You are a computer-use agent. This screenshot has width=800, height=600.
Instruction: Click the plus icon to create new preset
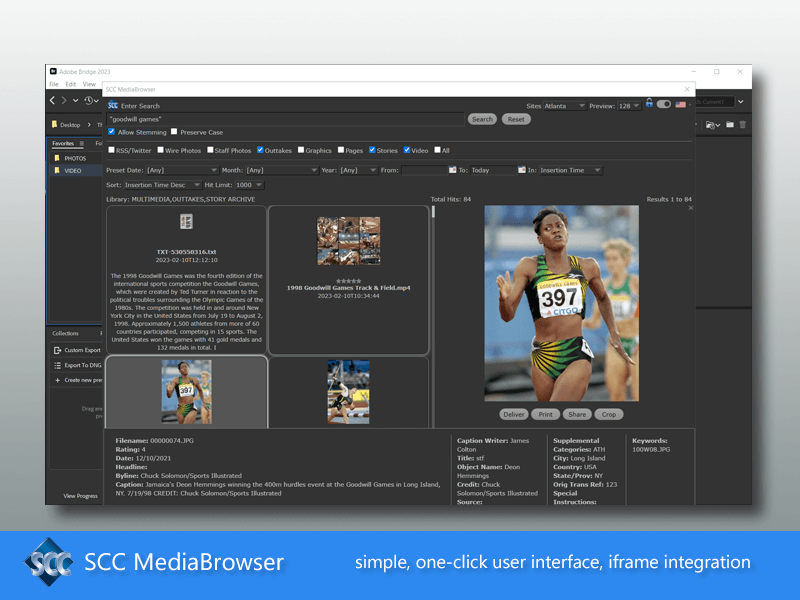(x=57, y=380)
